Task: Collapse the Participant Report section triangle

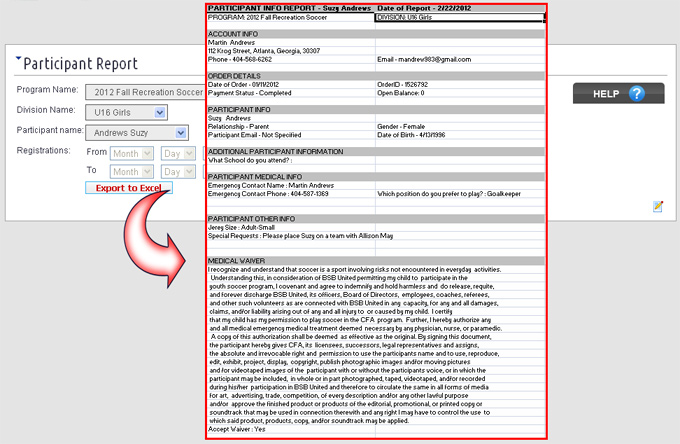Action: [18, 58]
